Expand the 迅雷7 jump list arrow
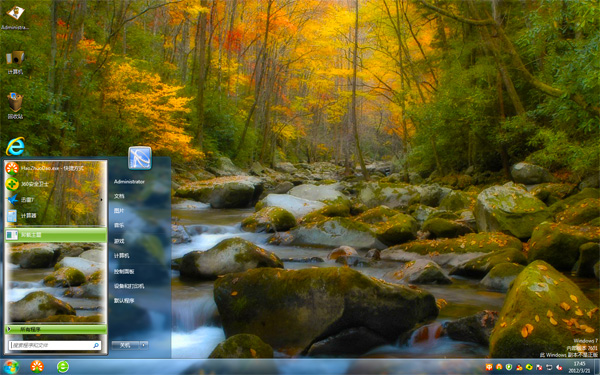Image resolution: width=600 pixels, height=375 pixels. [x=101, y=200]
